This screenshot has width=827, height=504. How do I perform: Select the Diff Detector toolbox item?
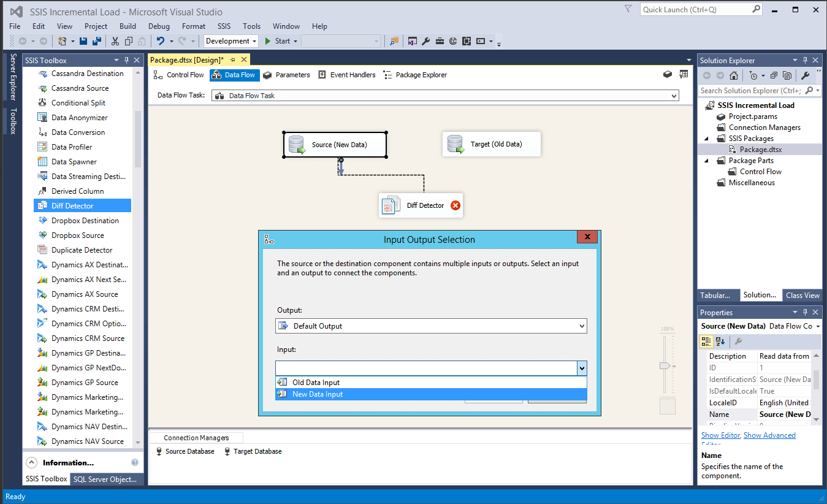[82, 206]
